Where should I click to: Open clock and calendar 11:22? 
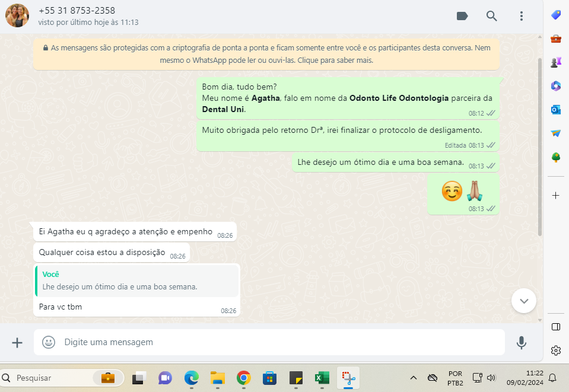coord(525,378)
